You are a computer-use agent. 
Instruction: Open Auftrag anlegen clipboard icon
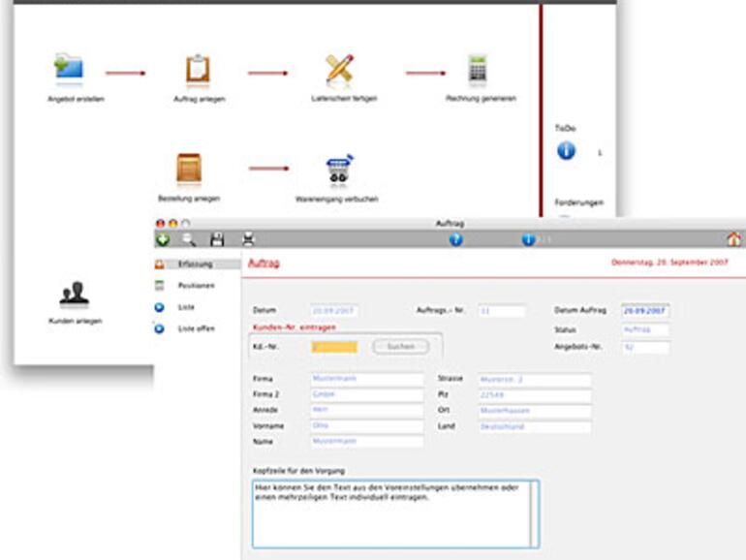(x=198, y=70)
